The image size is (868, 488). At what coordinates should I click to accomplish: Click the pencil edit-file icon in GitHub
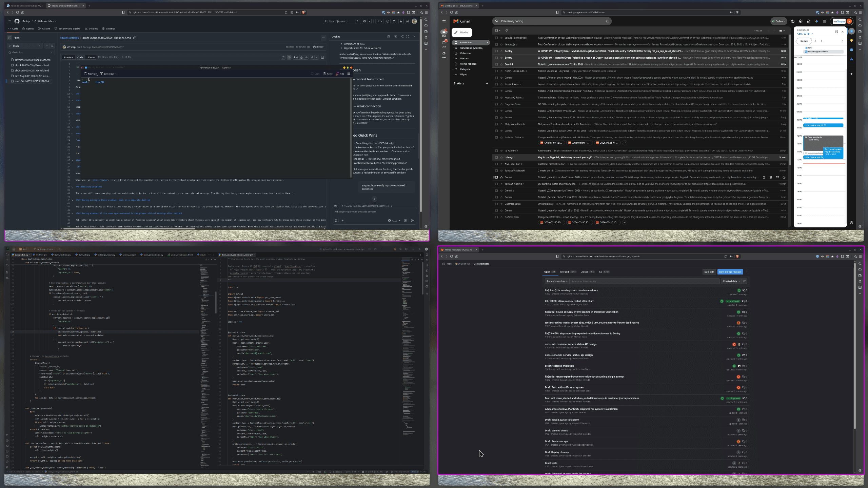point(312,57)
